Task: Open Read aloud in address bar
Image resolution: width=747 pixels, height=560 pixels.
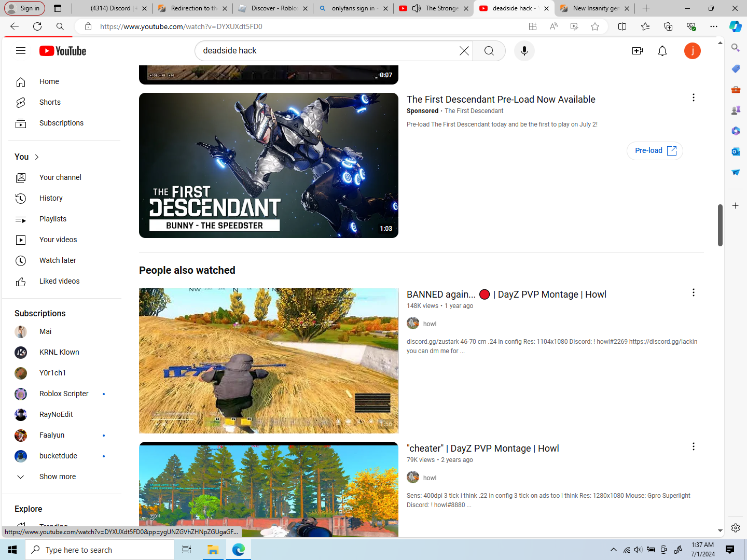Action: (554, 26)
